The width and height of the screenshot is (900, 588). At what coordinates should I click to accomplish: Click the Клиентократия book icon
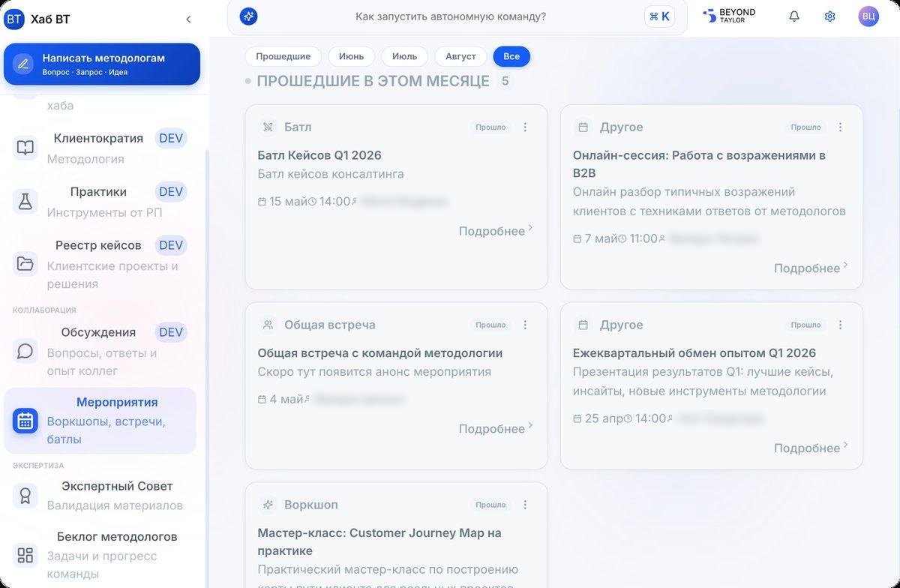[25, 148]
